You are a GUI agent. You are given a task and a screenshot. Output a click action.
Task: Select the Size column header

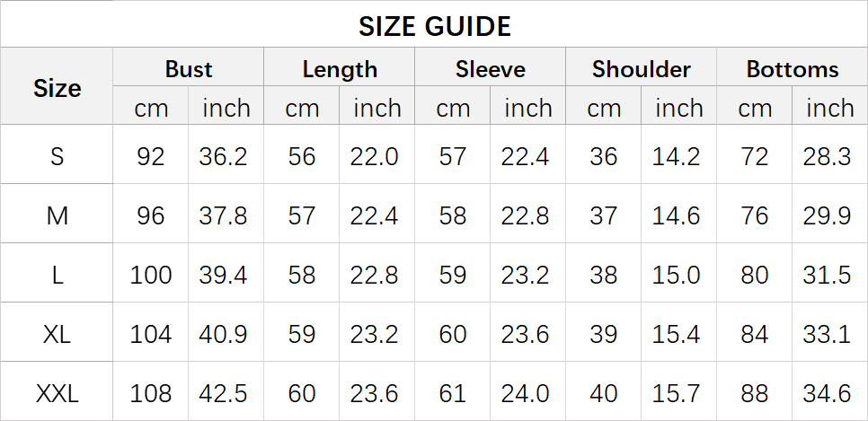[57, 88]
